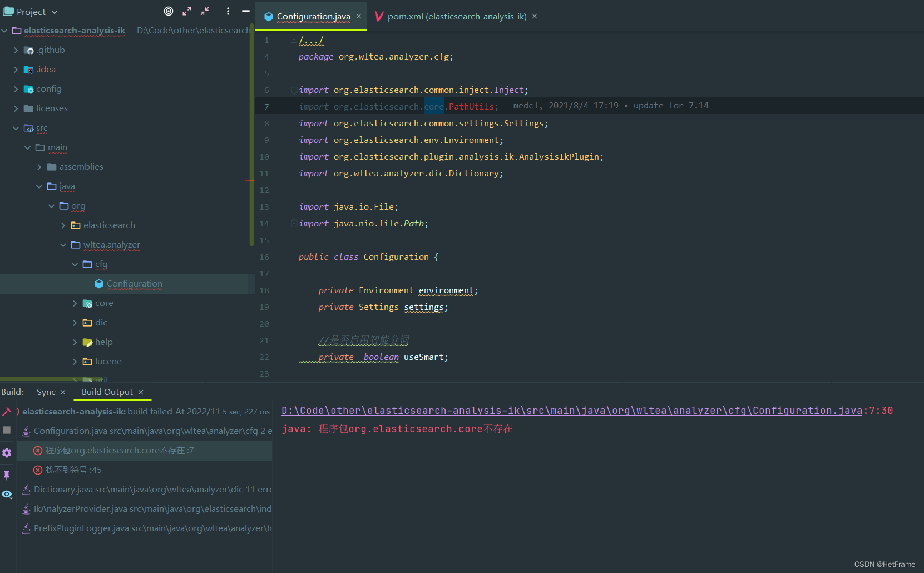Image resolution: width=924 pixels, height=573 pixels.
Task: Open Build Output settings gear
Action: pyautogui.click(x=7, y=452)
